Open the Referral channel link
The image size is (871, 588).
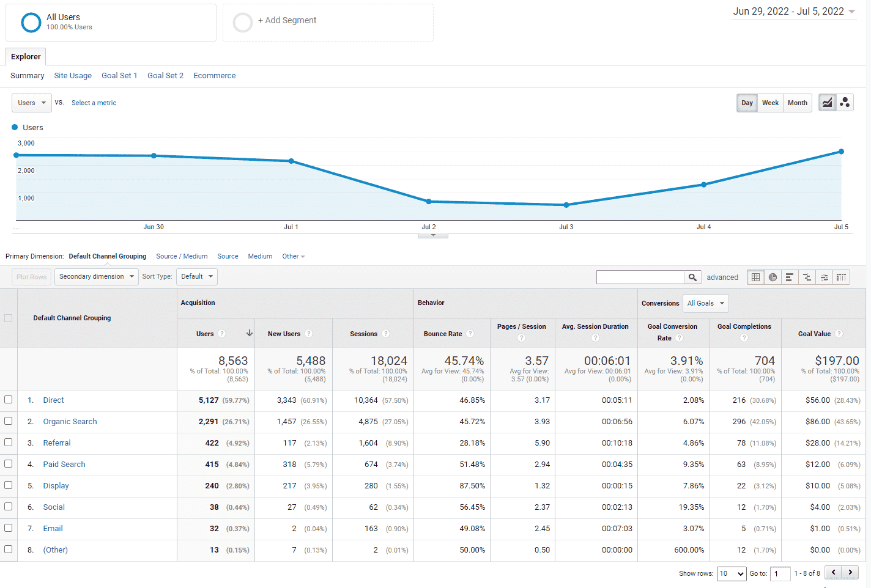pyautogui.click(x=57, y=443)
